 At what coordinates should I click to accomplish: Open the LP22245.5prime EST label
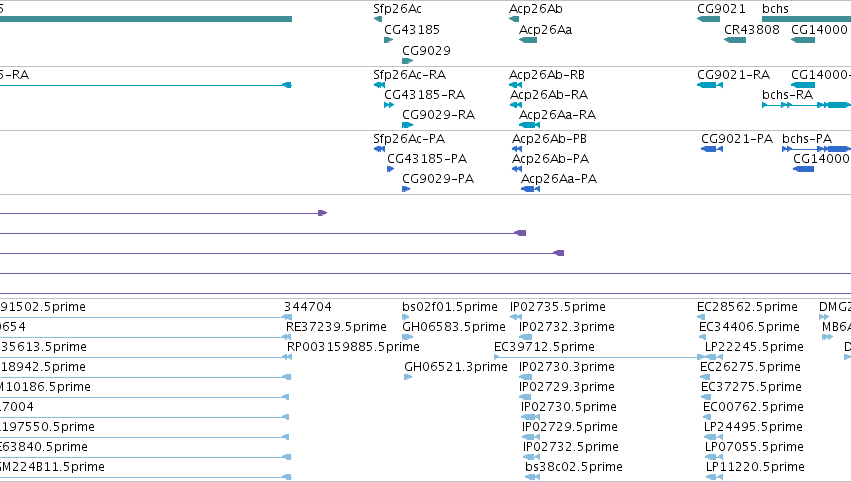754,347
